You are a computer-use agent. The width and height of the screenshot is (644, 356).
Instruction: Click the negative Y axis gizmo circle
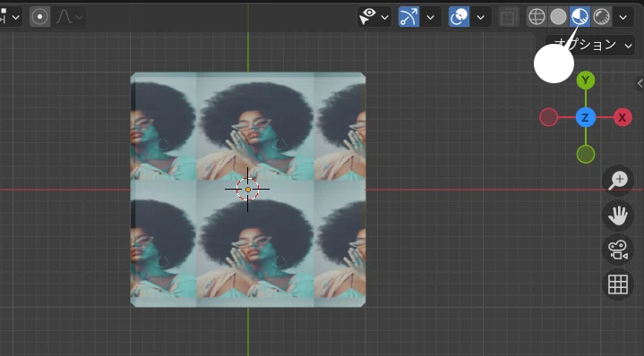(x=586, y=154)
